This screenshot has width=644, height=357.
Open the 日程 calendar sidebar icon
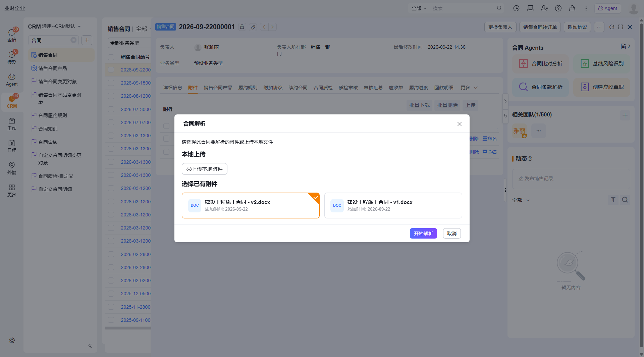[12, 146]
